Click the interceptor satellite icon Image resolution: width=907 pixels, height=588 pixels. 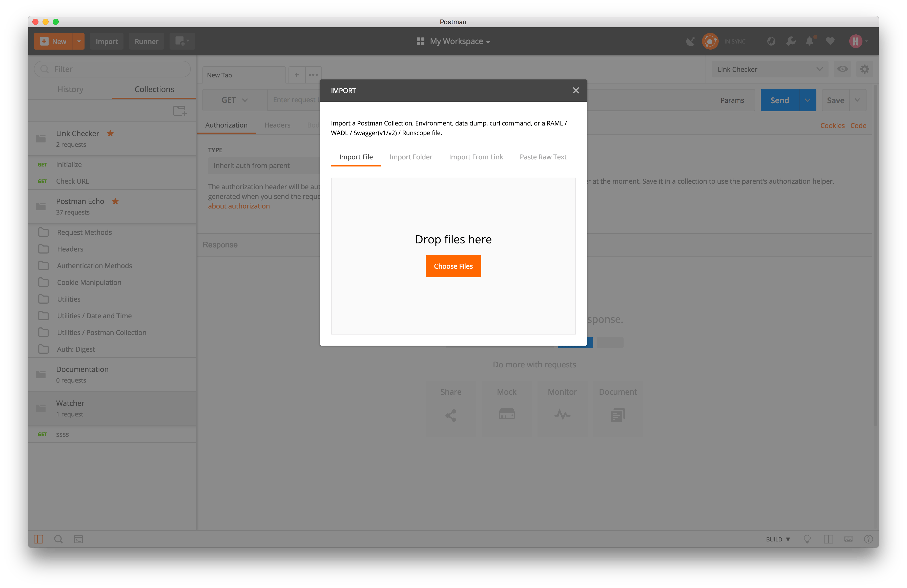tap(691, 41)
